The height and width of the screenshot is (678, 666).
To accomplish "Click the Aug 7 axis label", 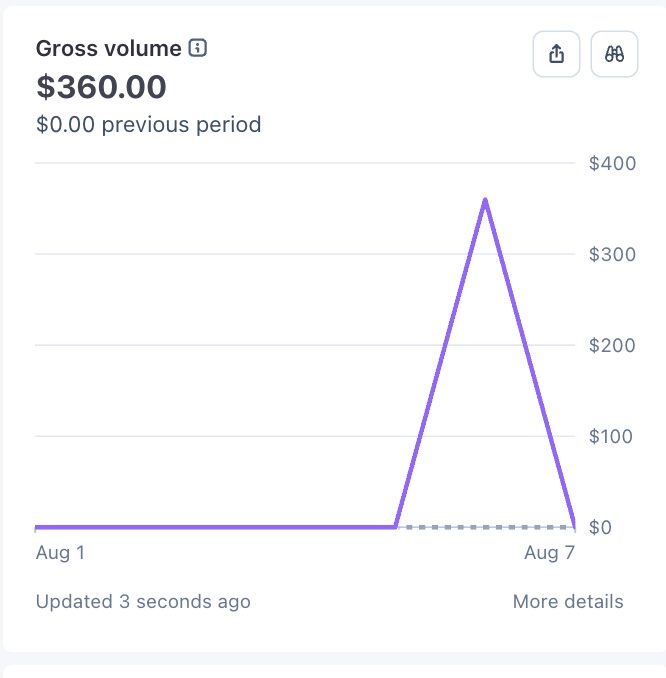I will 549,553.
